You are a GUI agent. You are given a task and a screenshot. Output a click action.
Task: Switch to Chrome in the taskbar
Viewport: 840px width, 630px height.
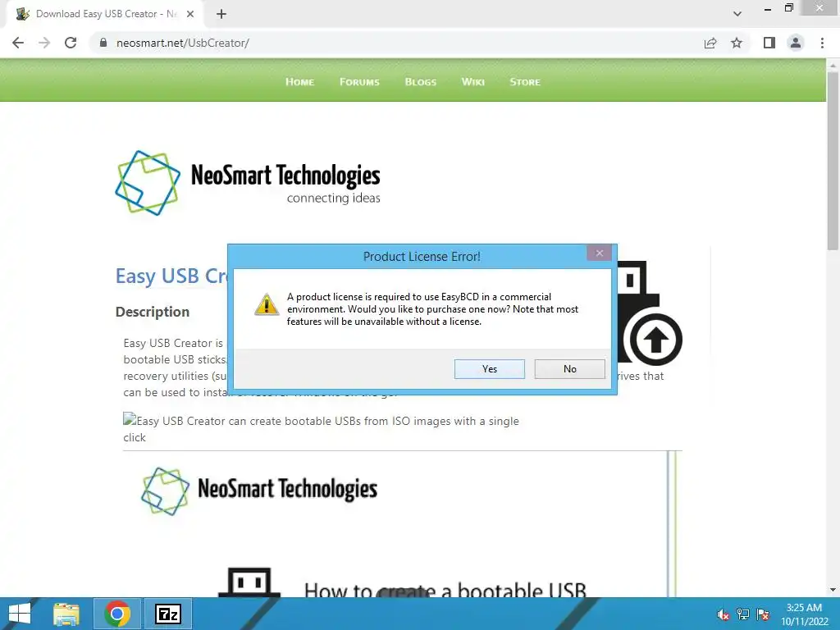[117, 614]
